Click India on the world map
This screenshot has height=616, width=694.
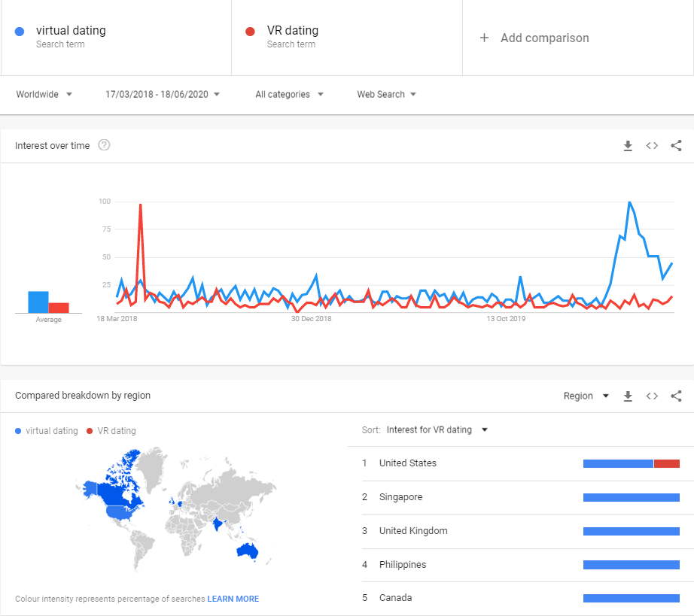[218, 523]
